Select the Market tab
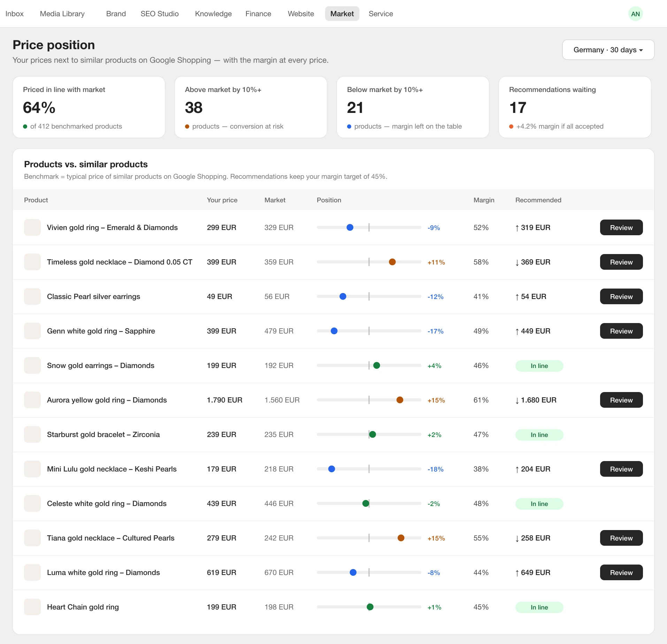 [x=342, y=14]
